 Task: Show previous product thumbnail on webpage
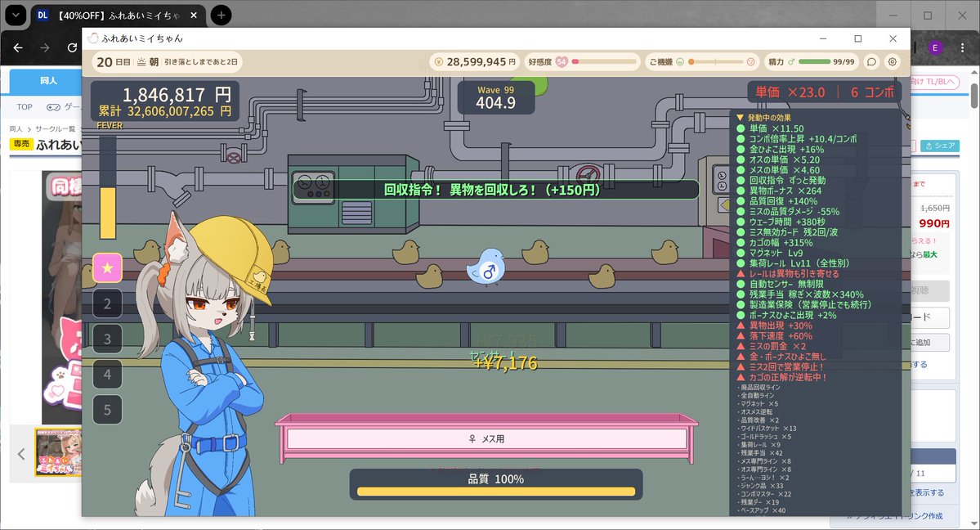click(x=21, y=454)
